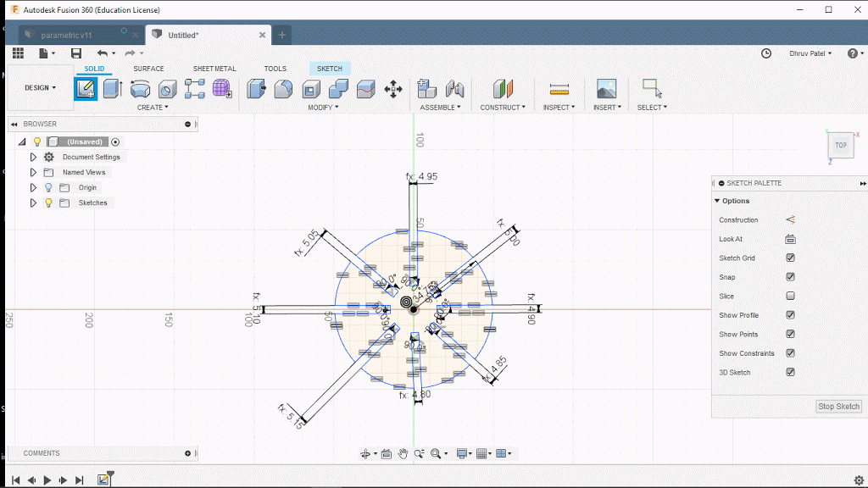Viewport: 868px width, 488px height.
Task: Open the MODIFY dropdown menu
Action: pyautogui.click(x=323, y=108)
